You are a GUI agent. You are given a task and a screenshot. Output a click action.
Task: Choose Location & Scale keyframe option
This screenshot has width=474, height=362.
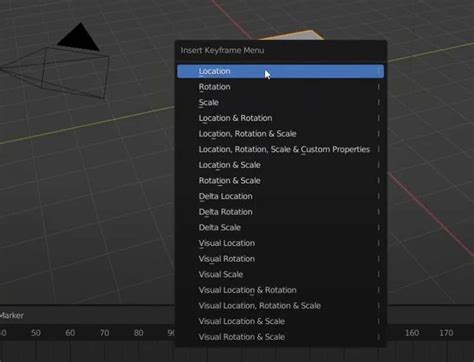[280, 165]
